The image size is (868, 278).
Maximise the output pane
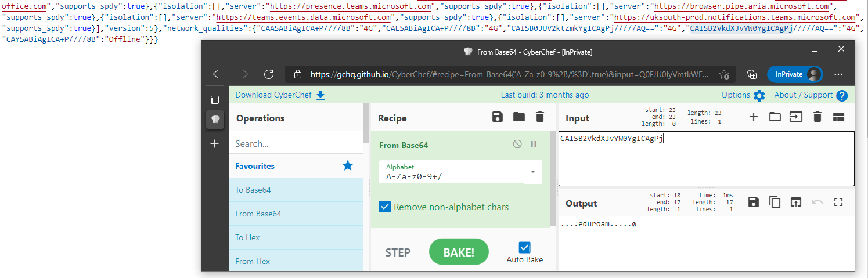pos(838,202)
